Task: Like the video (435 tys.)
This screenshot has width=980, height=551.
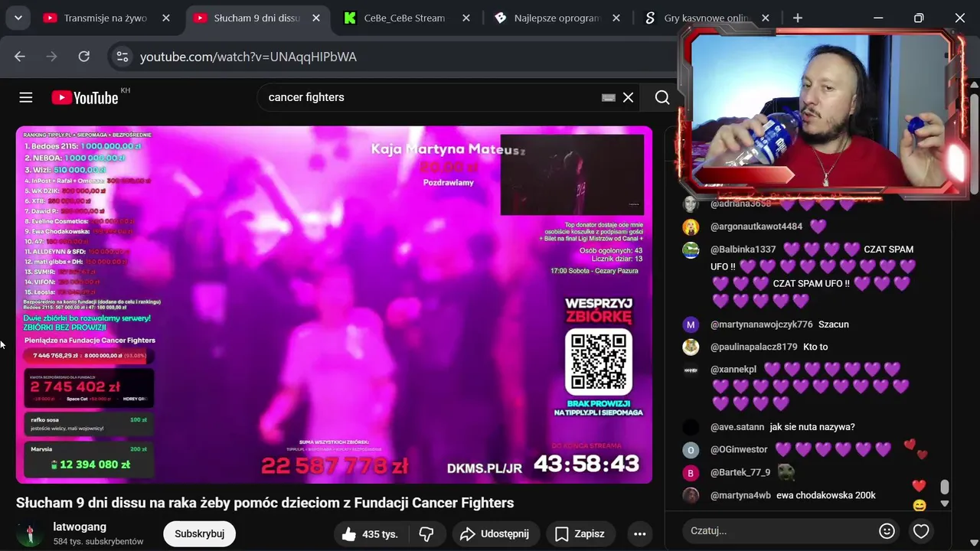Action: pos(370,533)
